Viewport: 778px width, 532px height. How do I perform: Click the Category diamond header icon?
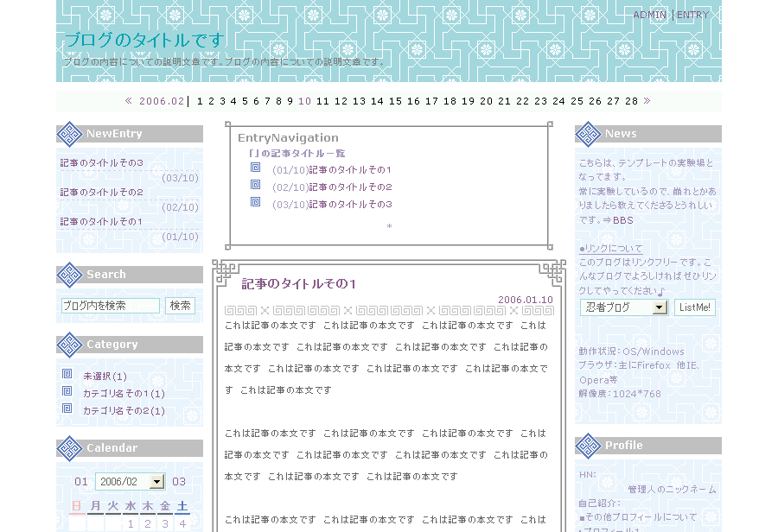(x=69, y=345)
